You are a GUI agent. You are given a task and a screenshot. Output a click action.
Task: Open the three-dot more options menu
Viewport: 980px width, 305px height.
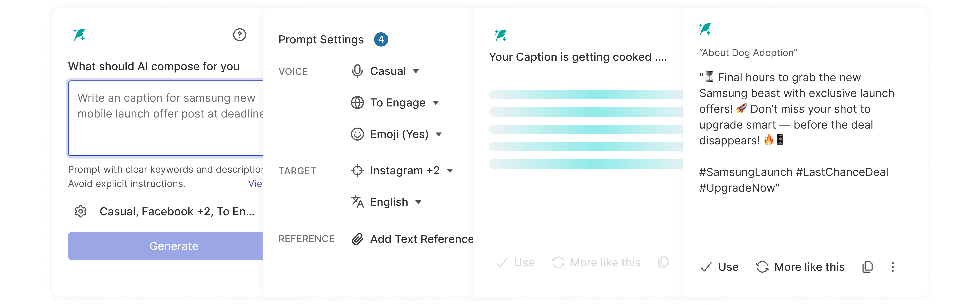coord(892,267)
